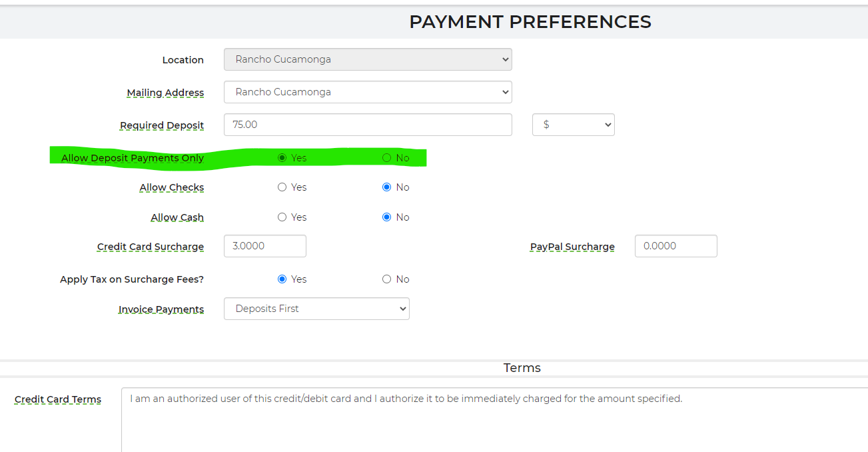Viewport: 868px width, 452px height.
Task: Choose Yes for Apply Tax on Surcharge Fees
Action: pyautogui.click(x=282, y=279)
